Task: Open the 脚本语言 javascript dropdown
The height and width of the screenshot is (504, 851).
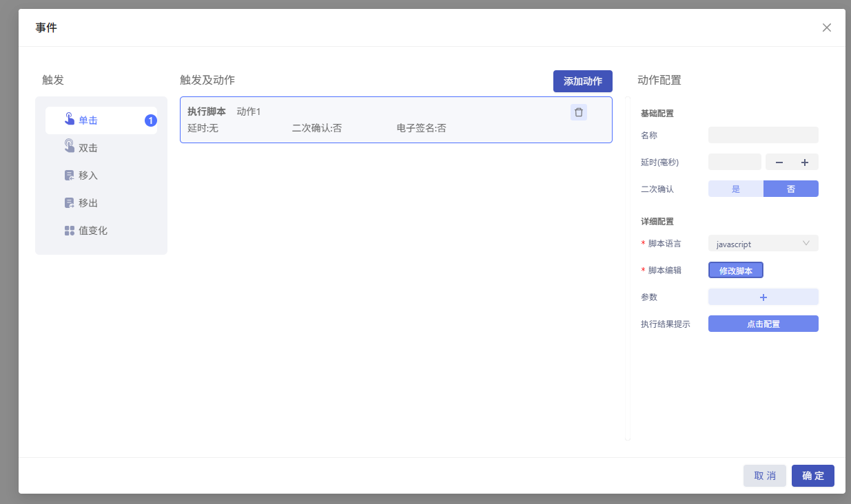Action: 763,243
